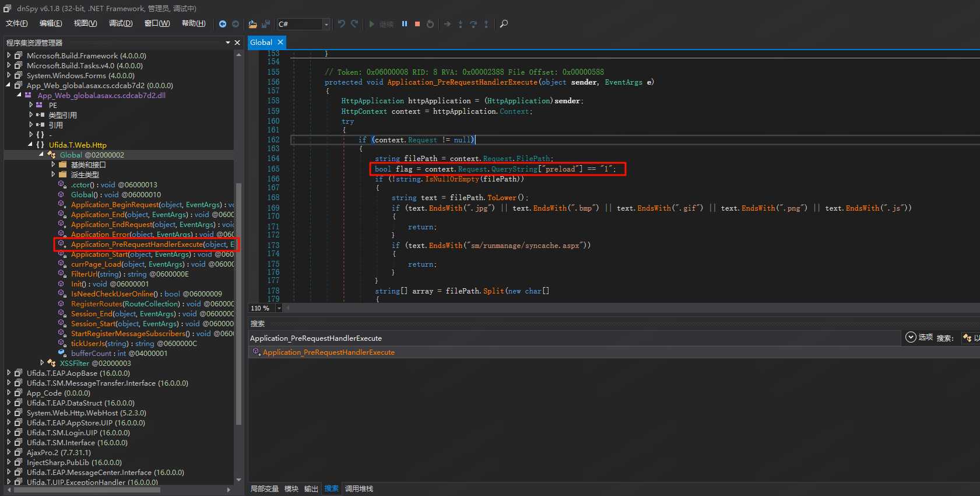
Task: Select FilterUrl(string) method in tree
Action: [96, 274]
